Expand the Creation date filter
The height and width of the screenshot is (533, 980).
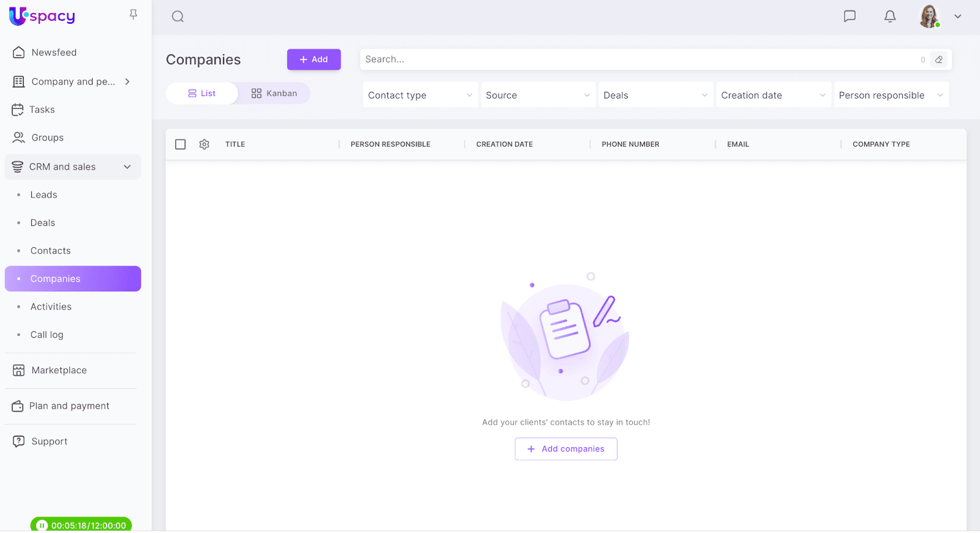(773, 95)
